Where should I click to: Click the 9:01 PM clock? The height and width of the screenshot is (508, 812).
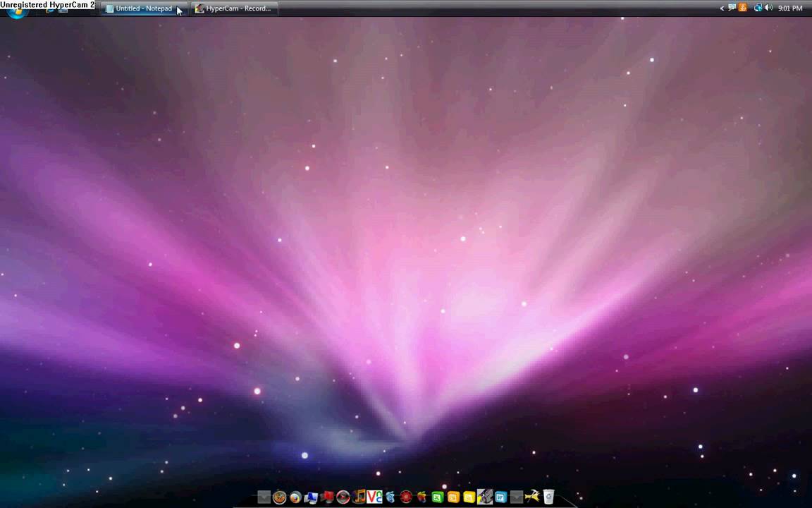(790, 8)
